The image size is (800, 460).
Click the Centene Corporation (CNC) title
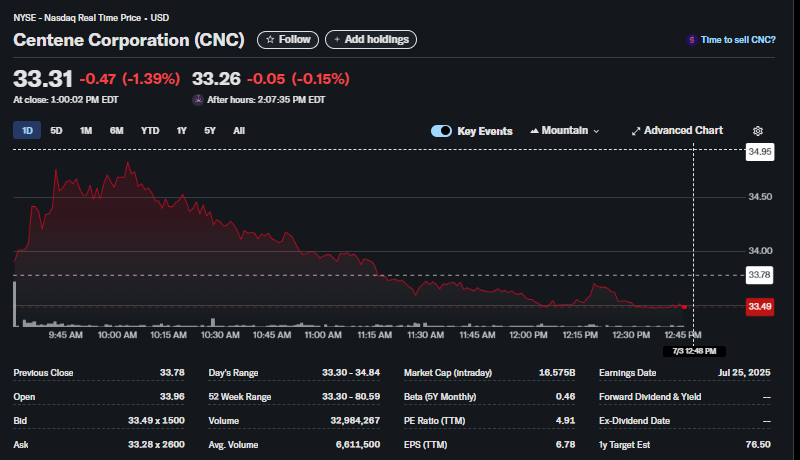pos(129,40)
